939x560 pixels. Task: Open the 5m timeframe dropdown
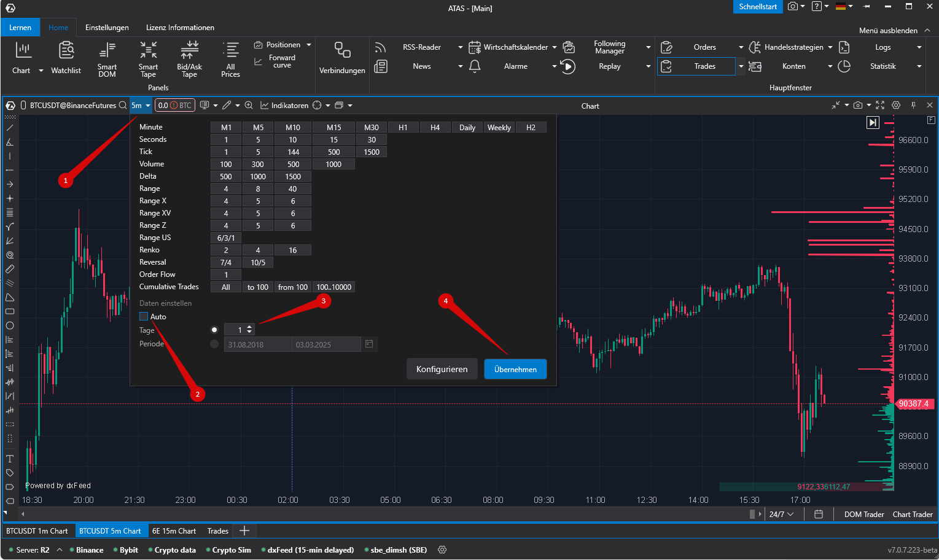point(141,106)
